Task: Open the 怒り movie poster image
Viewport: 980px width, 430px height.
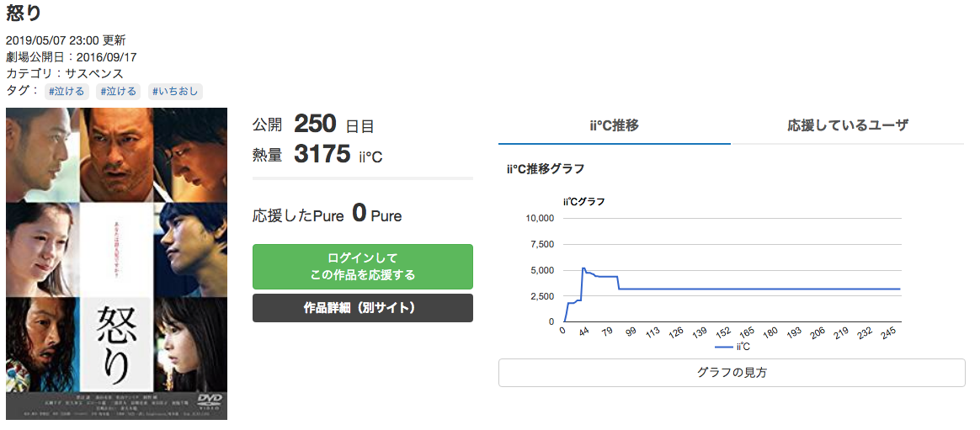Action: [x=116, y=263]
